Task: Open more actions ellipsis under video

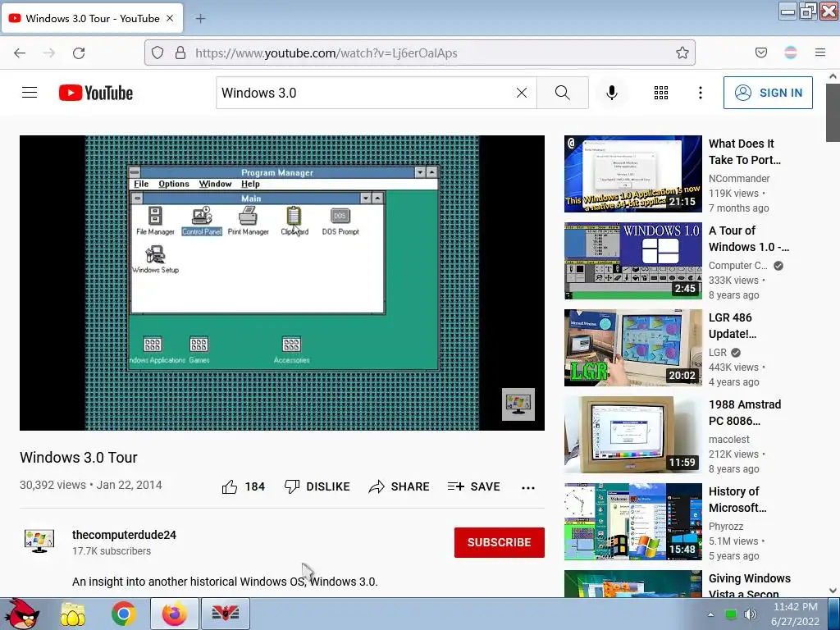Action: coord(528,487)
